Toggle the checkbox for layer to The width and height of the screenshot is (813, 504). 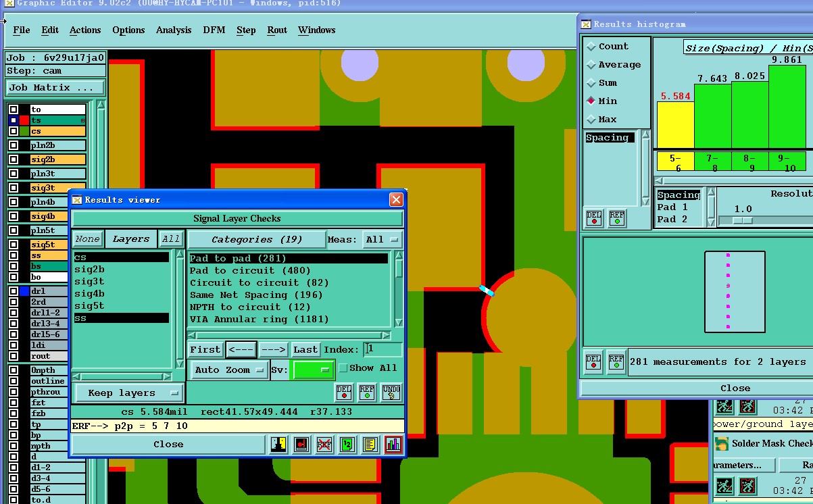tap(13, 109)
